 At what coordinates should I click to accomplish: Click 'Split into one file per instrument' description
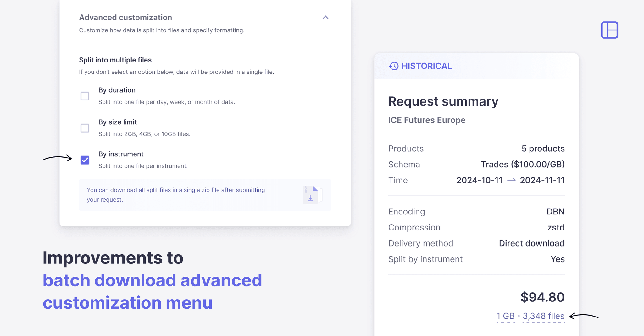[143, 166]
